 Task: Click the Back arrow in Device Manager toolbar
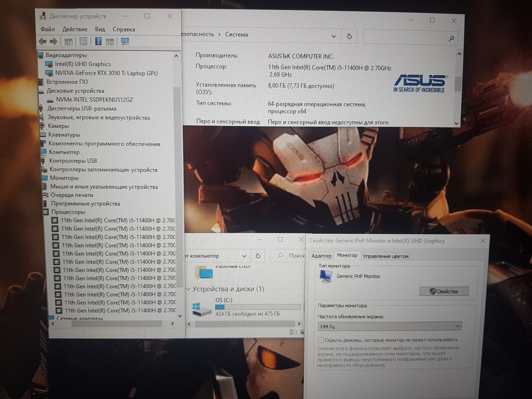pos(43,42)
